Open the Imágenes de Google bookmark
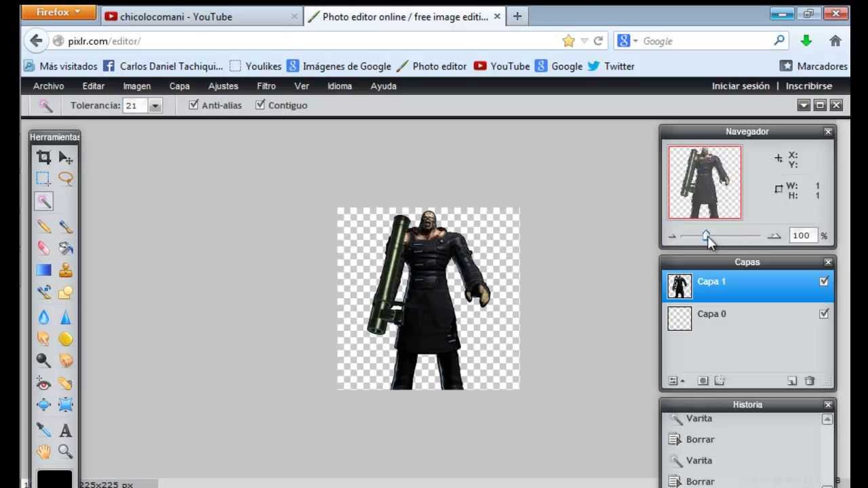 (x=339, y=66)
